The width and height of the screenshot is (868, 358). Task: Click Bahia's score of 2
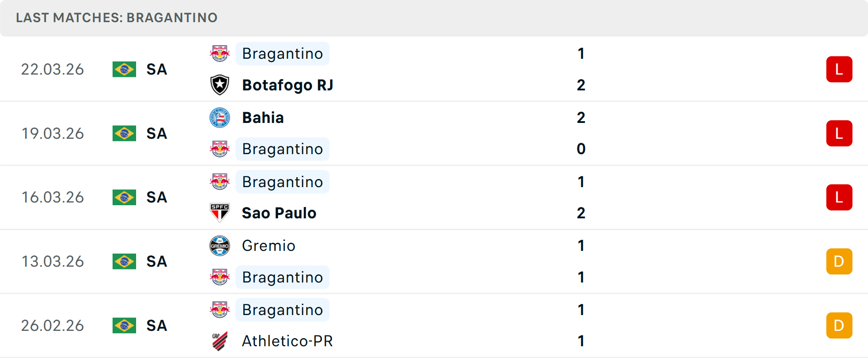pyautogui.click(x=581, y=118)
